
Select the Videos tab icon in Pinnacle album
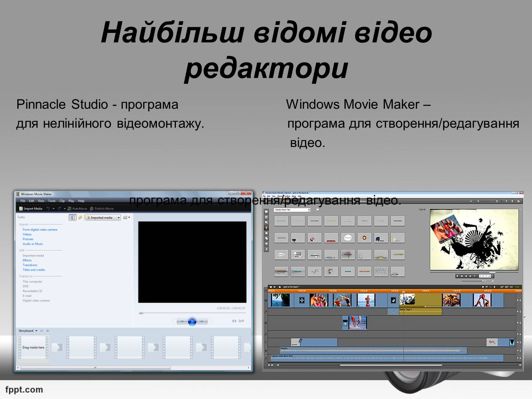pyautogui.click(x=266, y=211)
